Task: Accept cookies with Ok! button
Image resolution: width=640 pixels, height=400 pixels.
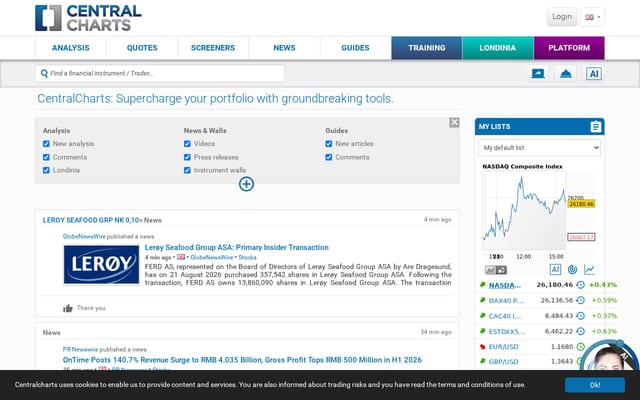Action: click(x=595, y=385)
